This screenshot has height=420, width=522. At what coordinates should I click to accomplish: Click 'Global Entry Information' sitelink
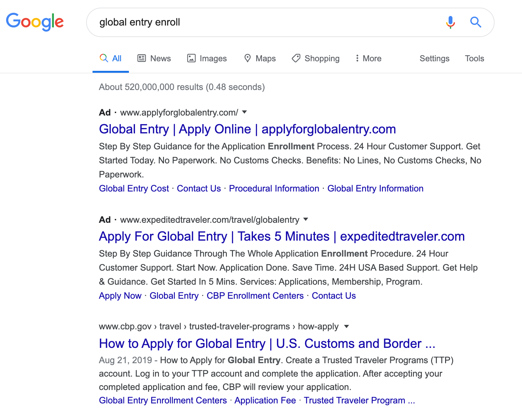pos(376,189)
